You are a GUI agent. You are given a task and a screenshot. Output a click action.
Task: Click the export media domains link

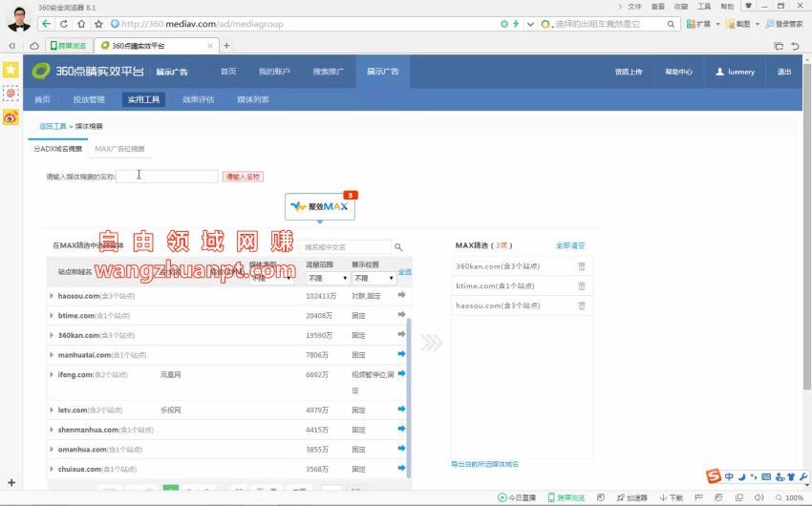[x=484, y=464]
